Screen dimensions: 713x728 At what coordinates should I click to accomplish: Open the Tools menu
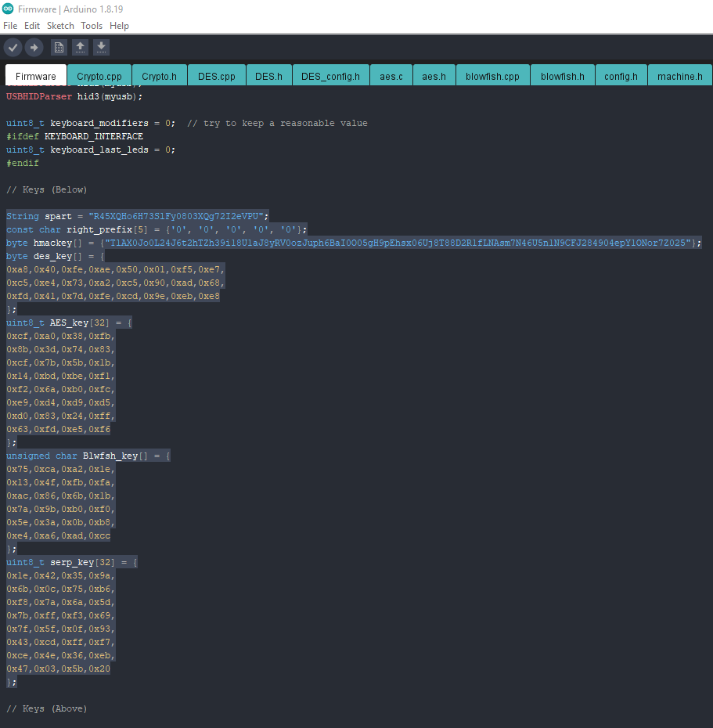pos(92,26)
